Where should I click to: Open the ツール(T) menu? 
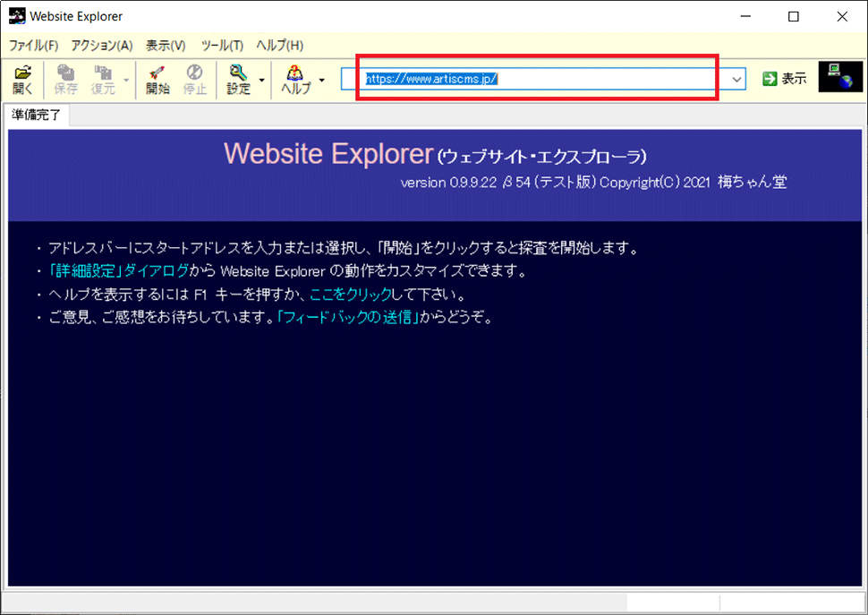click(x=222, y=46)
